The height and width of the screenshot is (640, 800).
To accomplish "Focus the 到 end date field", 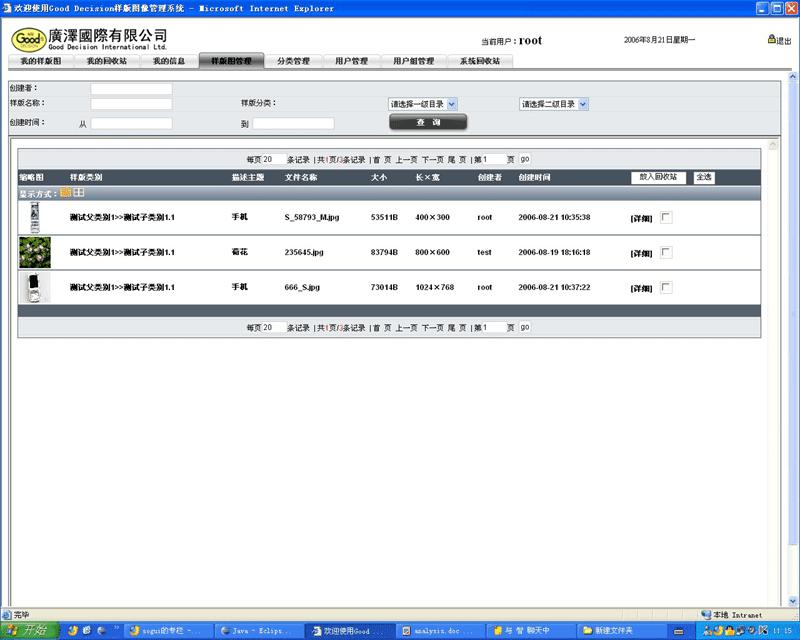I will 293,124.
